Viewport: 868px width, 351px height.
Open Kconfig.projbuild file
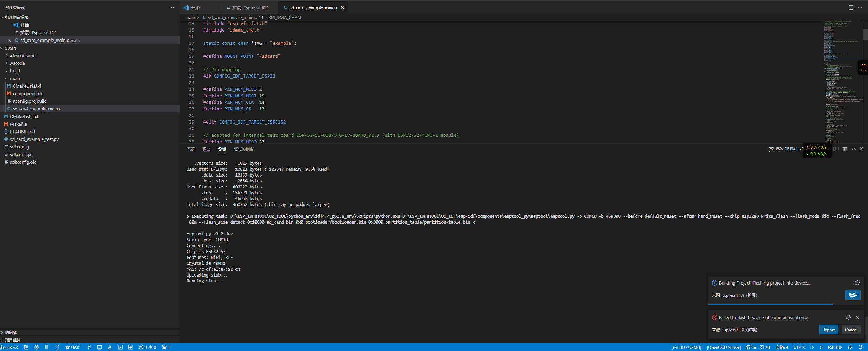pyautogui.click(x=90, y=101)
